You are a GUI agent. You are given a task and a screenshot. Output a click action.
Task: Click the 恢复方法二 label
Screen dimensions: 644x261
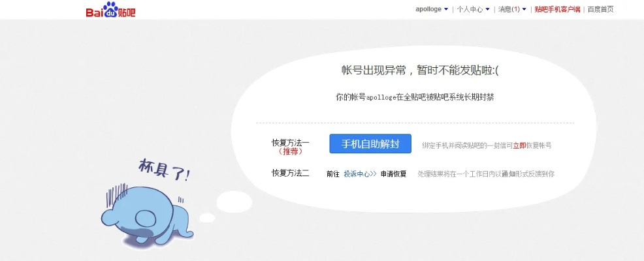coord(290,174)
